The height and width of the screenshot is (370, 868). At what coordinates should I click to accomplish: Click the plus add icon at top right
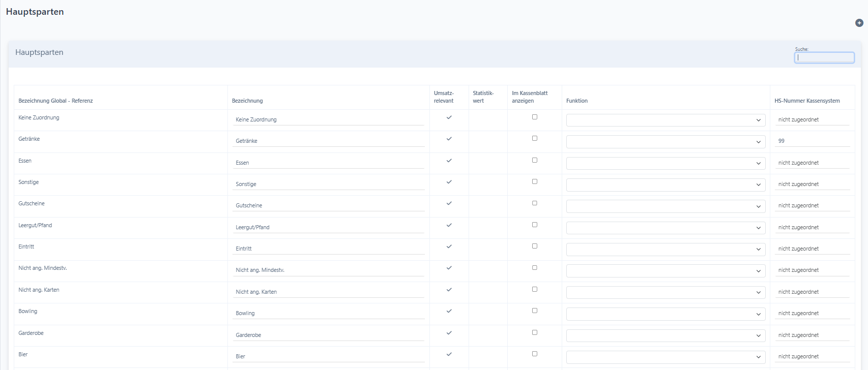point(859,23)
